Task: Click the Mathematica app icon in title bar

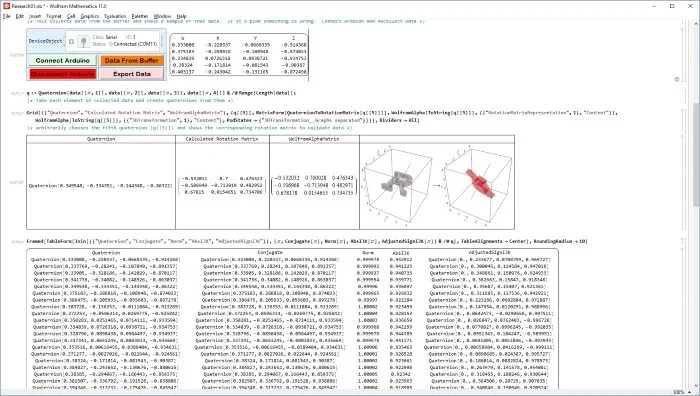Action: point(6,6)
